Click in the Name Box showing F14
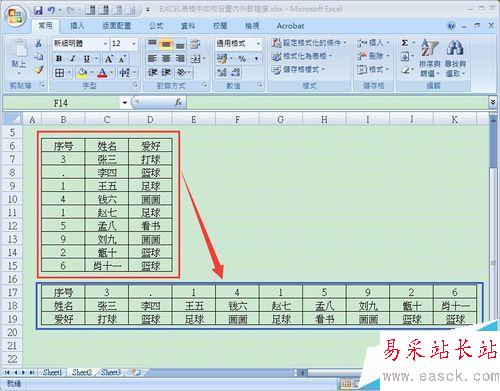Image resolution: width=500 pixels, height=391 pixels. click(61, 103)
